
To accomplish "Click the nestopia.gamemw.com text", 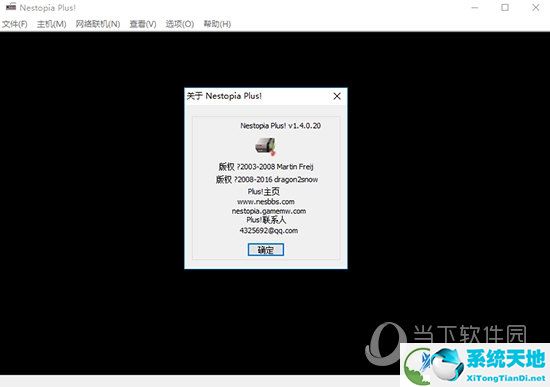I will [269, 211].
